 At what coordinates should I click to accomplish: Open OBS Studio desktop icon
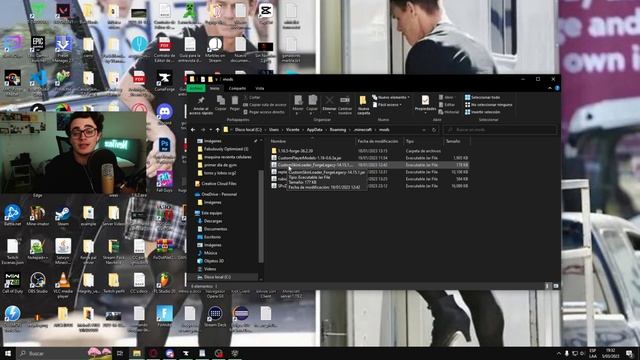click(38, 282)
